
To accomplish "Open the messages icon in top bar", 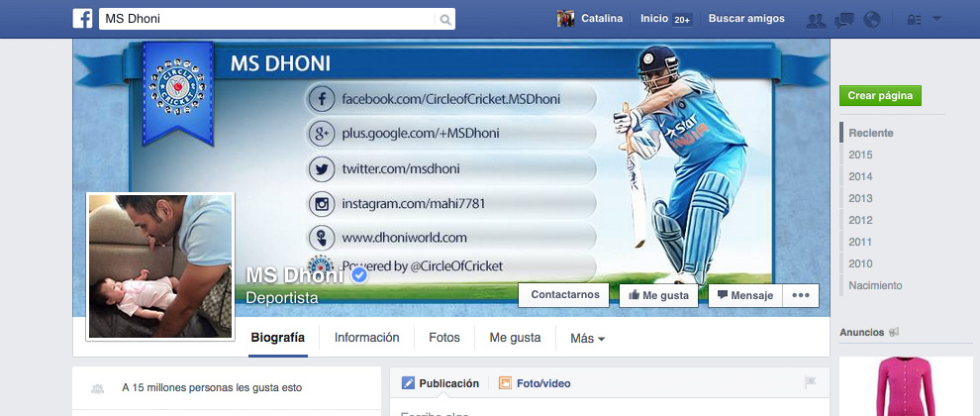I will click(x=843, y=20).
